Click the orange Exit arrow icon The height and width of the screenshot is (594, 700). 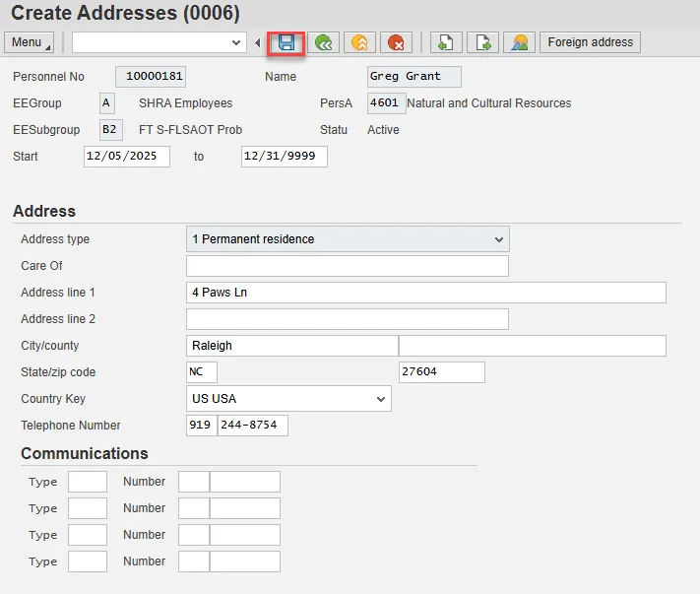pyautogui.click(x=359, y=42)
